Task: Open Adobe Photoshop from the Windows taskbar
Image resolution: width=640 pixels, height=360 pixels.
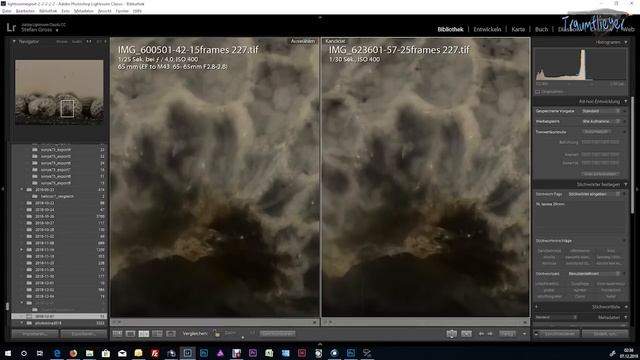Action: 204,353
